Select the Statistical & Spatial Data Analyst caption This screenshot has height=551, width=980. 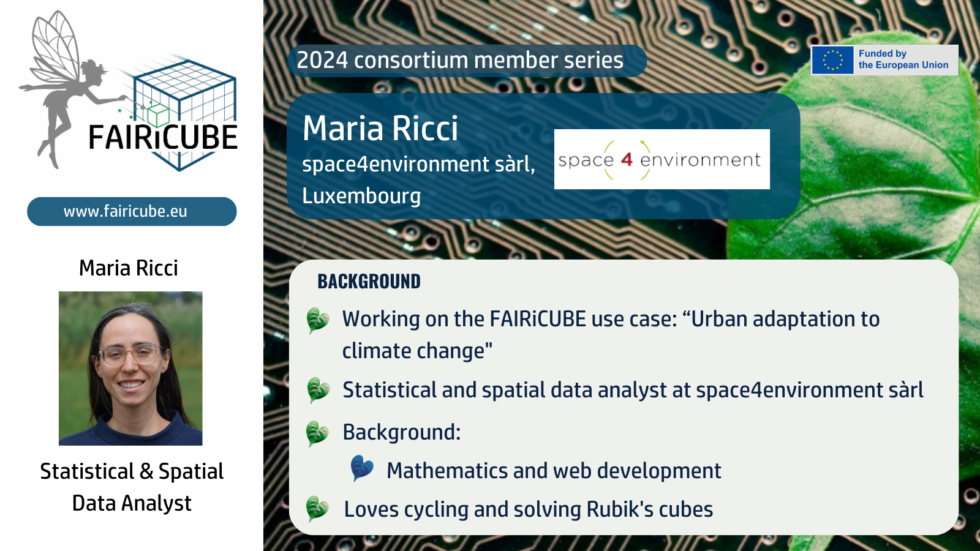[132, 487]
